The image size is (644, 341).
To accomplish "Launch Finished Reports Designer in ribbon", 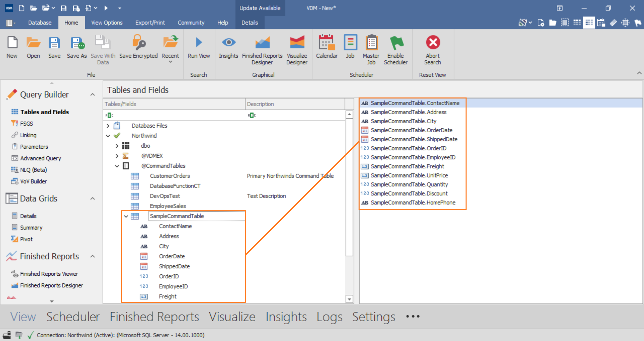I will pyautogui.click(x=262, y=43).
